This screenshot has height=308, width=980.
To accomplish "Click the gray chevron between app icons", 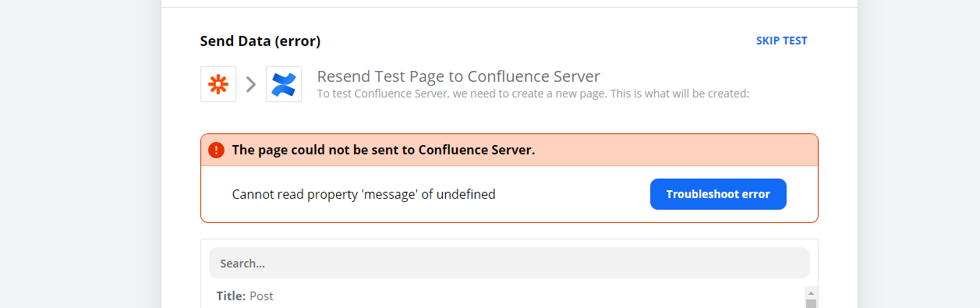I will point(251,84).
